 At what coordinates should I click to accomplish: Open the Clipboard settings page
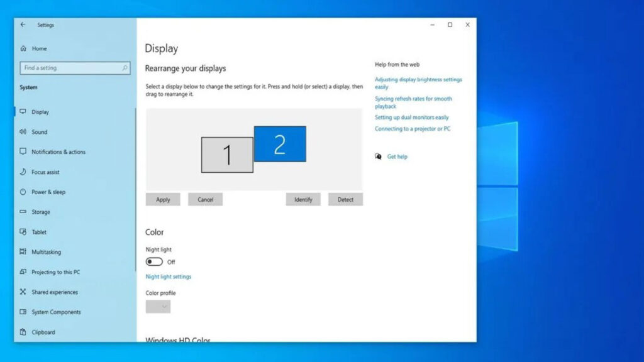point(43,332)
